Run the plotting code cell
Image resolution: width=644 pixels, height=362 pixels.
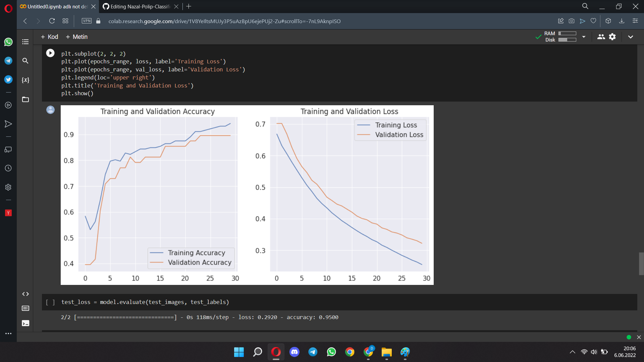click(50, 53)
